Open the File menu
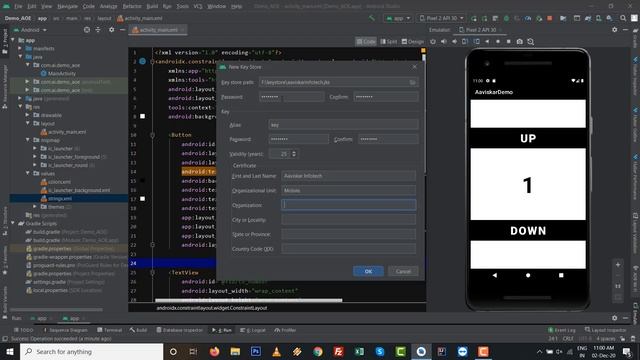The image size is (640, 360). [18, 6]
